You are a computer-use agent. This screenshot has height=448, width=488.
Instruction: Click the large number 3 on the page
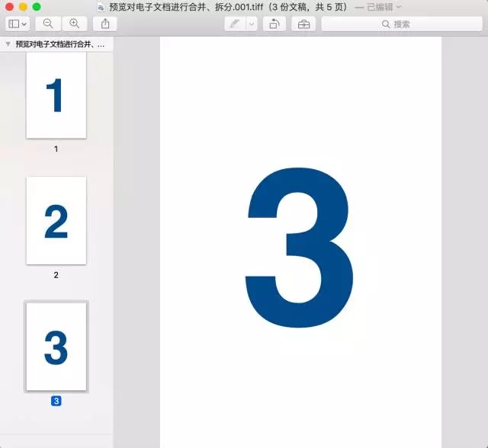pos(299,248)
